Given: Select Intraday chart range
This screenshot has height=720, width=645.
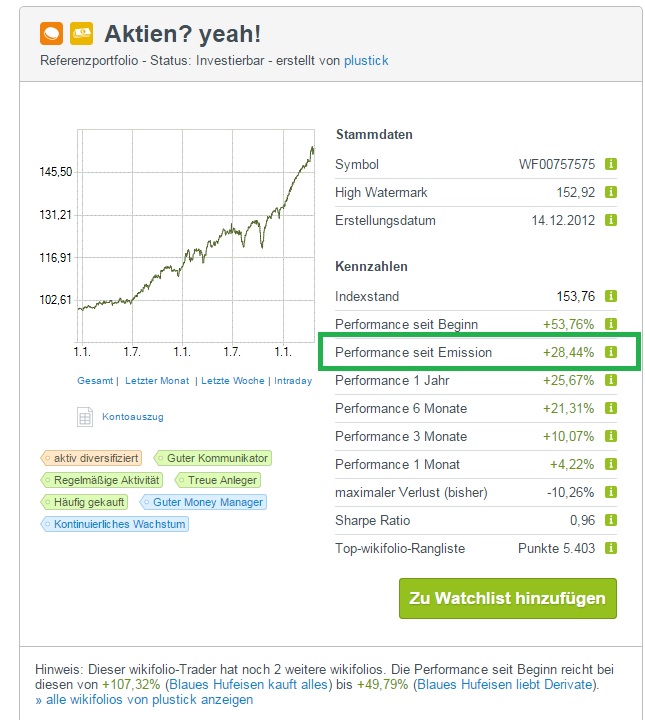Looking at the screenshot, I should click(x=293, y=381).
